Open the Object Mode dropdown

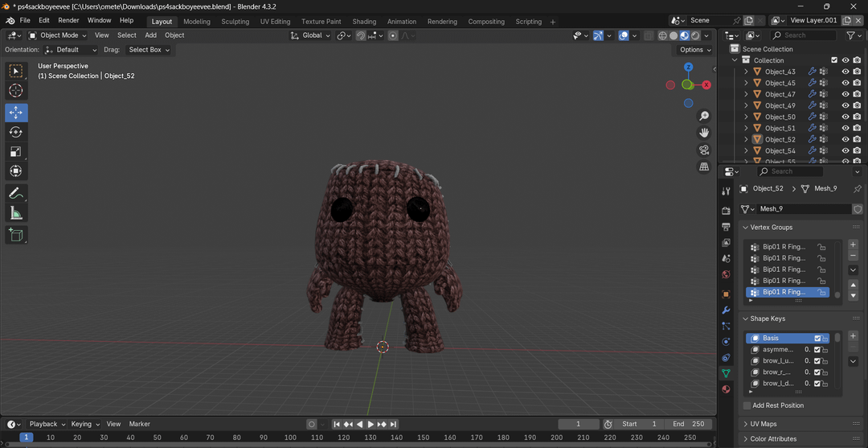pyautogui.click(x=58, y=35)
